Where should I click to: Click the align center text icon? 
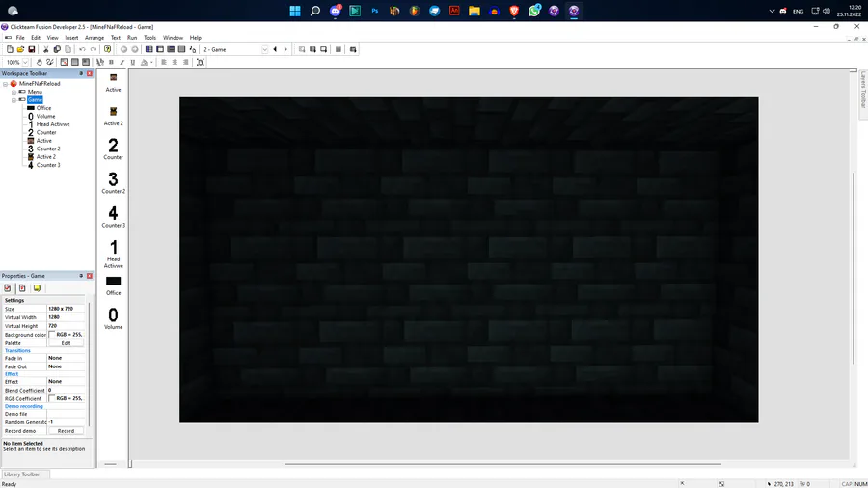175,62
